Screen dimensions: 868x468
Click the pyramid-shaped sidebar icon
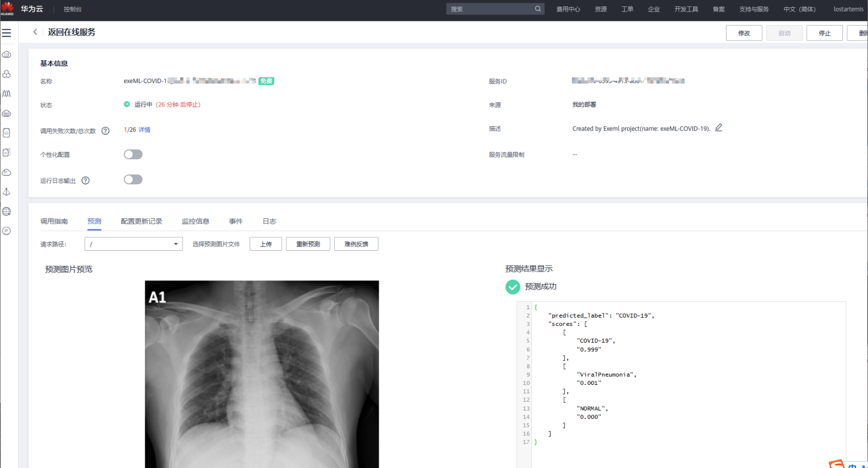tap(6, 192)
